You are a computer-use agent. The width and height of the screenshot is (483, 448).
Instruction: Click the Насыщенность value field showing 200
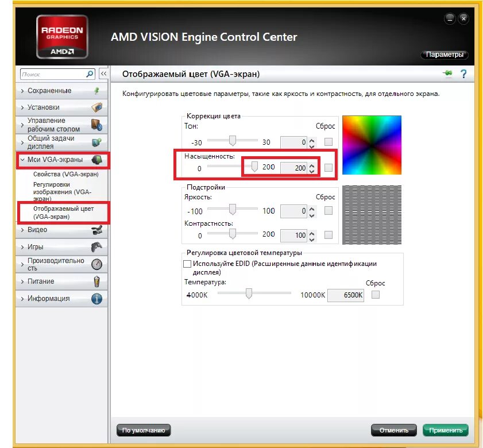click(x=293, y=168)
